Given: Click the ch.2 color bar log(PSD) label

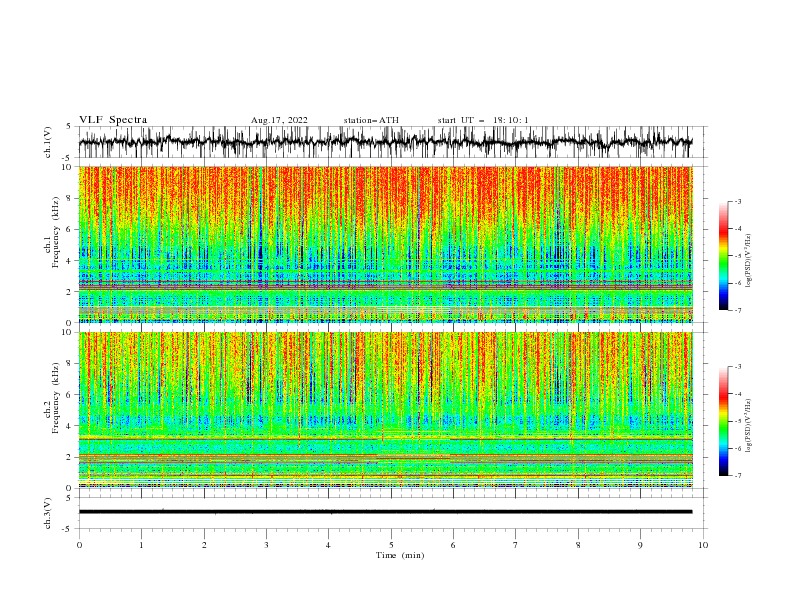Looking at the screenshot, I should point(749,426).
